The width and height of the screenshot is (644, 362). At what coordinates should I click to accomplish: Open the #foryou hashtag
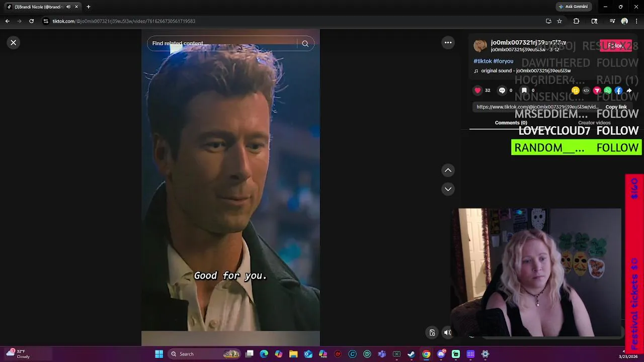pos(503,61)
